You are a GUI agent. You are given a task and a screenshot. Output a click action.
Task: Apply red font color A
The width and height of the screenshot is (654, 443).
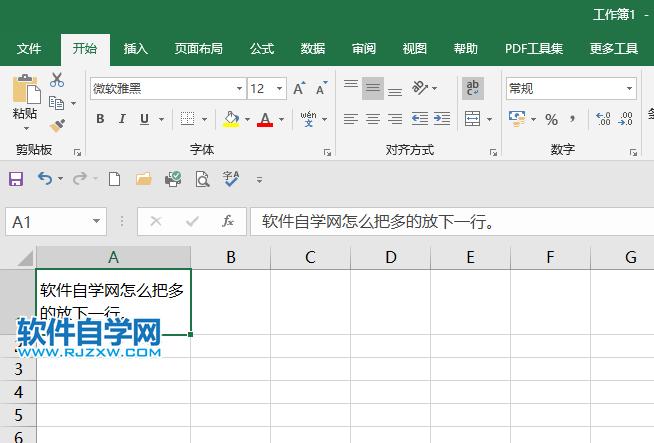coord(265,119)
